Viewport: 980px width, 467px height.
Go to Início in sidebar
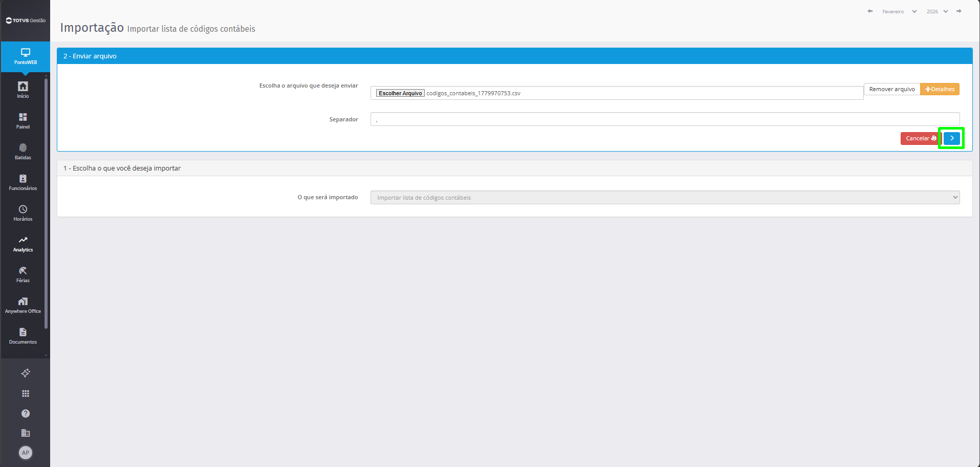pos(23,90)
